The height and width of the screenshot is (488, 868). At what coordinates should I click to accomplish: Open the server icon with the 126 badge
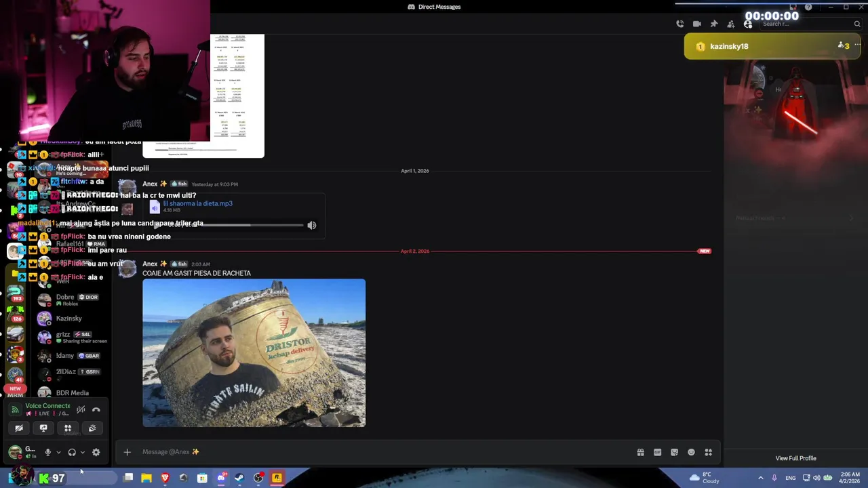point(15,314)
